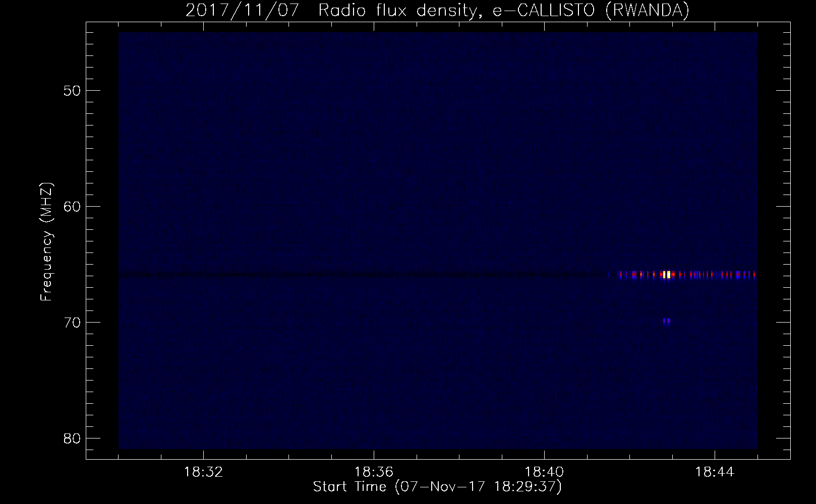Click the faint blue spot at 70 MHz
This screenshot has width=816, height=504.
[x=667, y=321]
